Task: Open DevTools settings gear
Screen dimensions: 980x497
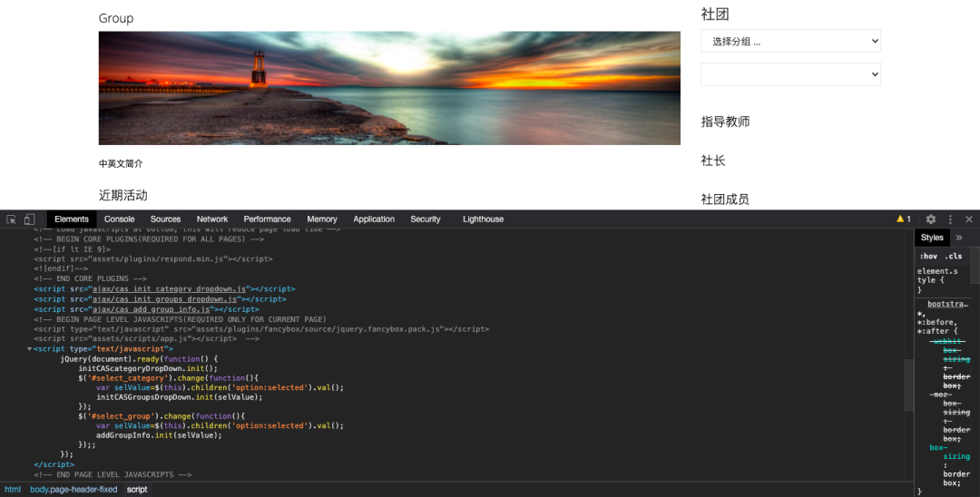Action: click(x=930, y=219)
